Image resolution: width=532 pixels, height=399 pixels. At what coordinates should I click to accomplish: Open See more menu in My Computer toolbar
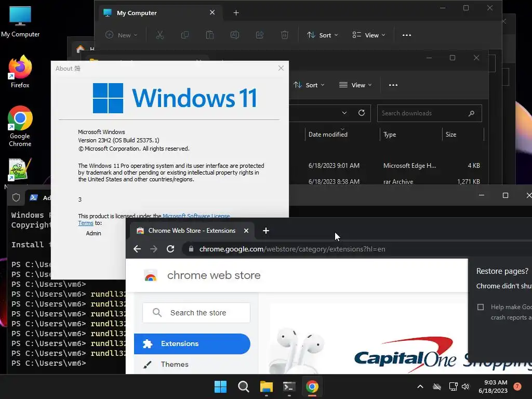coord(406,35)
